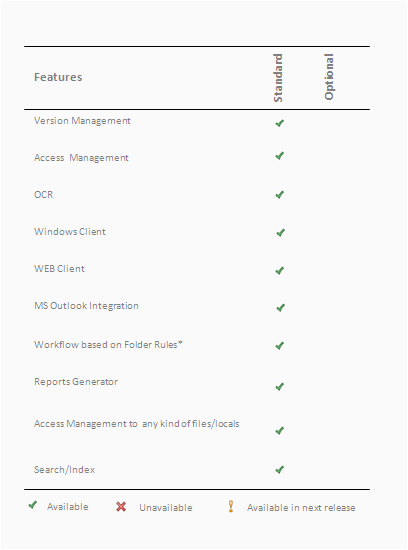
Task: Select the MS Outlook Integration label
Action: [x=86, y=306]
